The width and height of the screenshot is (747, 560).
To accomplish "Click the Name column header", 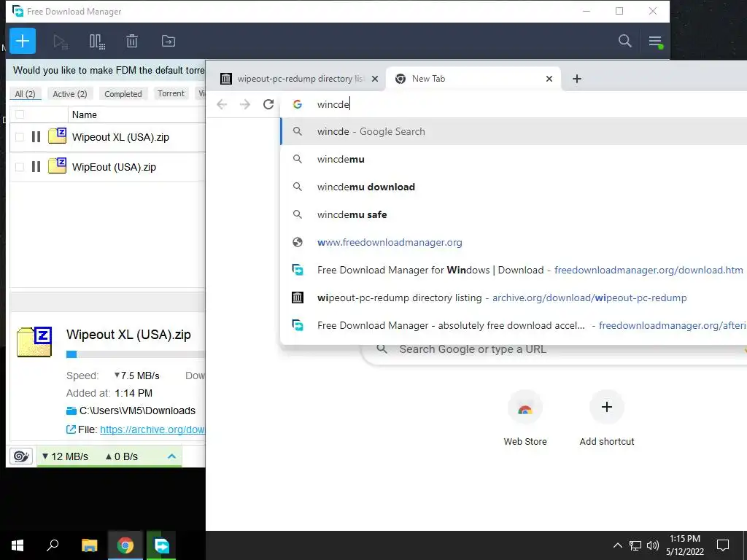I will (85, 114).
